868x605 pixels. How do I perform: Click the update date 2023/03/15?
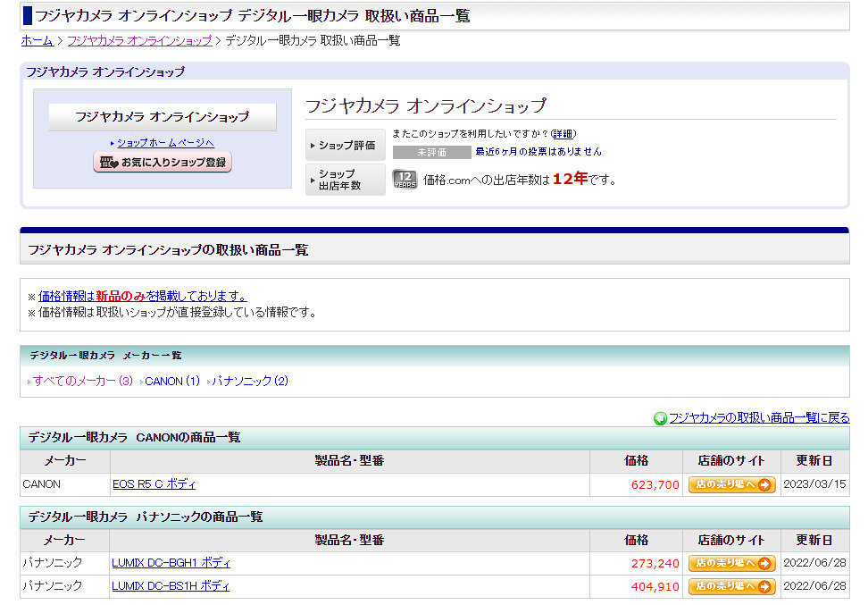click(x=814, y=484)
